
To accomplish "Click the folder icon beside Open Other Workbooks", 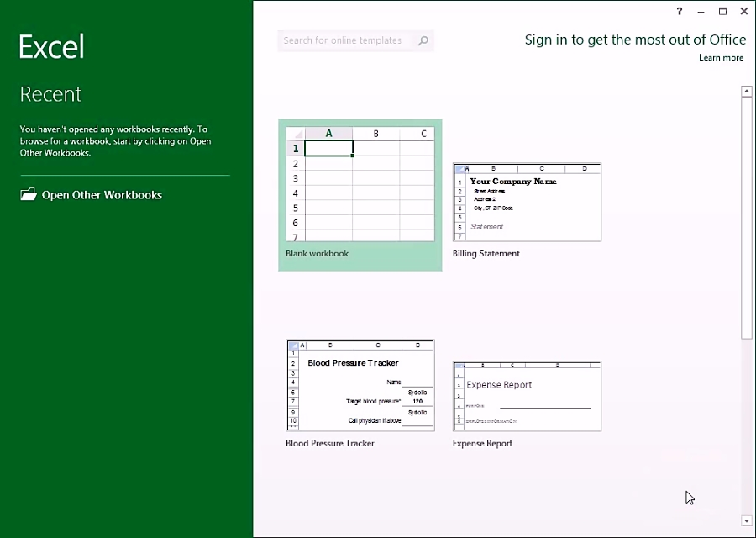I will [29, 194].
